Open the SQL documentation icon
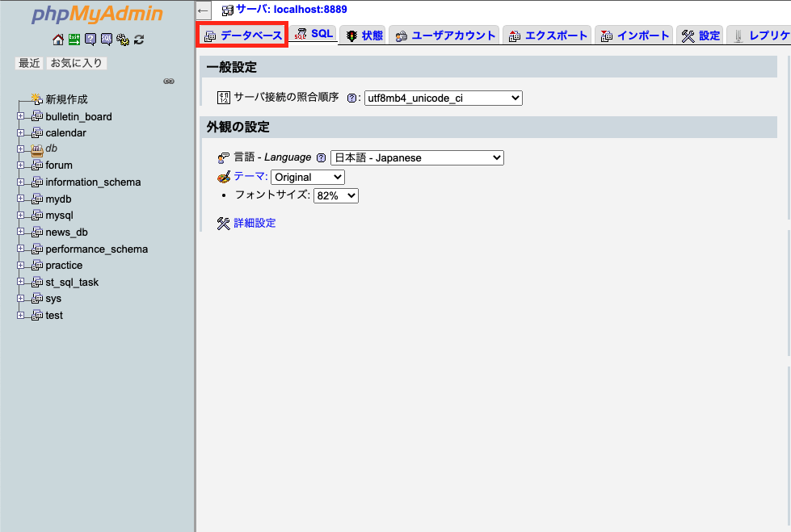The height and width of the screenshot is (532, 791). coord(106,38)
